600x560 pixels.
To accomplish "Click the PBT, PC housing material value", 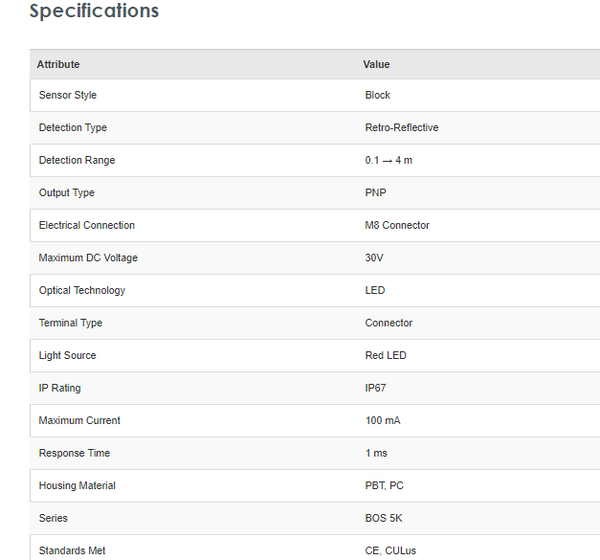I will coord(386,486).
